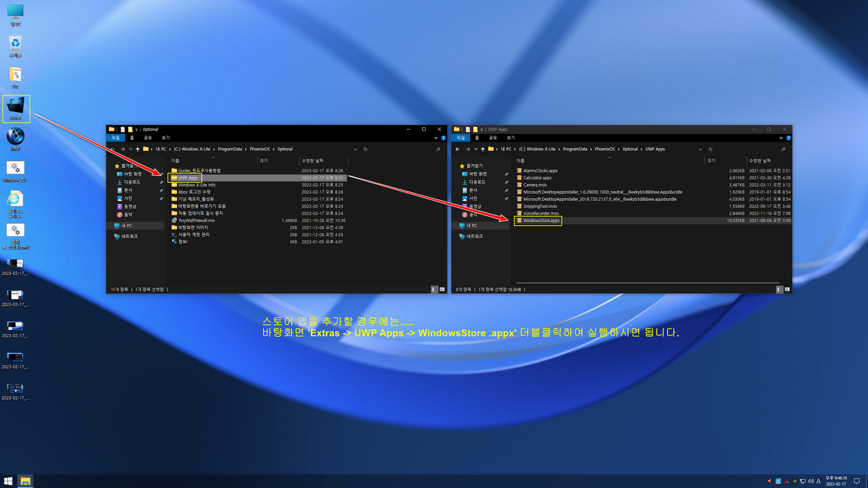The image size is (868, 488).
Task: Open the 내 PC desktop icon
Action: (x=15, y=15)
